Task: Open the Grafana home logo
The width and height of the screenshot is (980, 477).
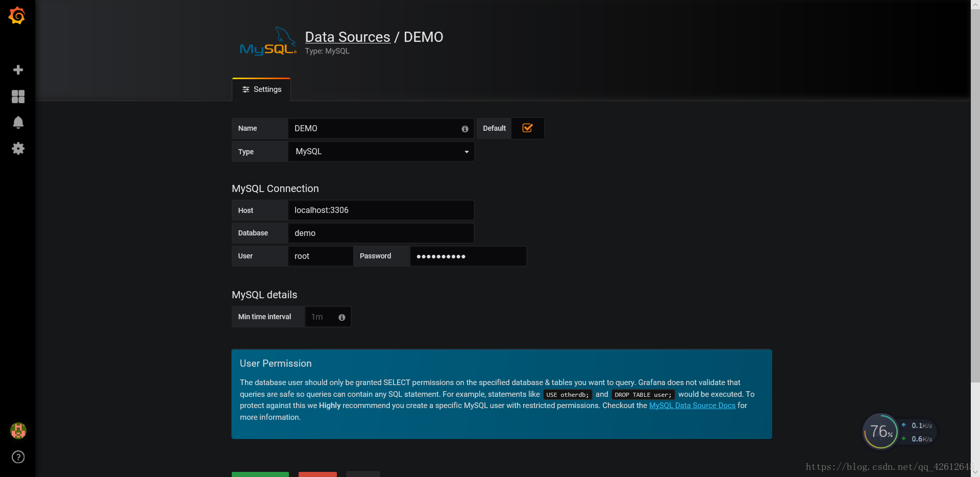Action: [17, 16]
